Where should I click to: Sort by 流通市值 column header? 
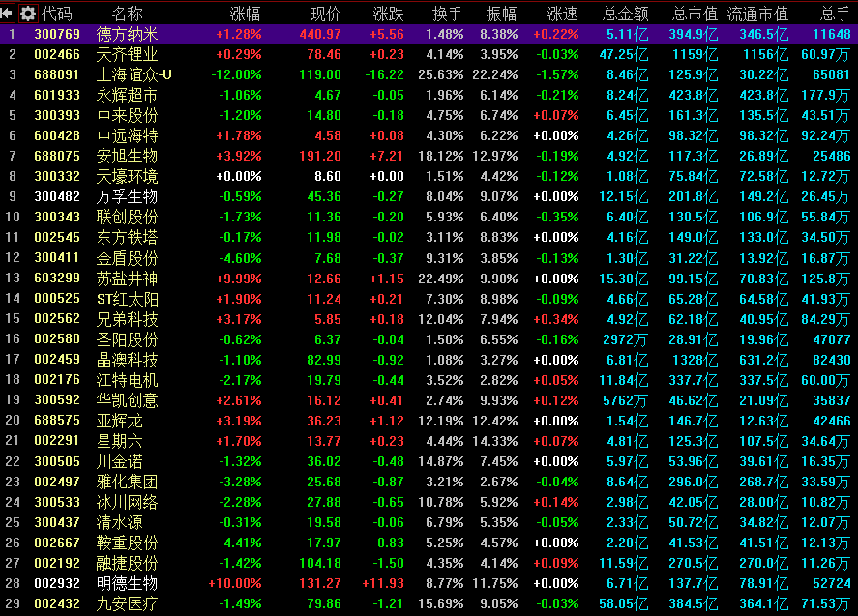tap(757, 14)
